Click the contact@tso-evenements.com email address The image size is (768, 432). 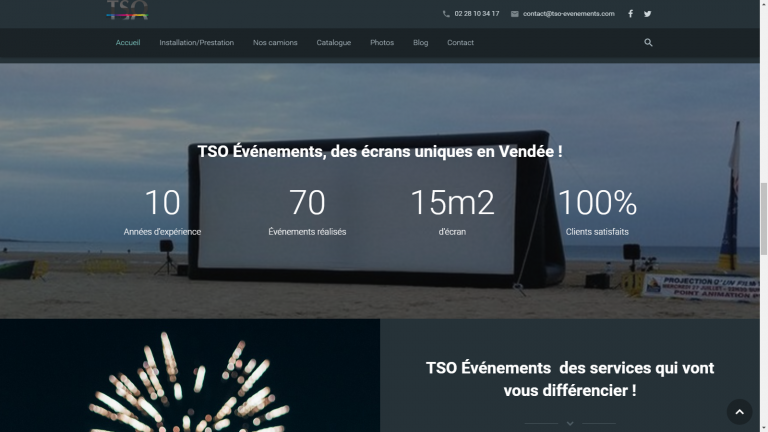[568, 14]
